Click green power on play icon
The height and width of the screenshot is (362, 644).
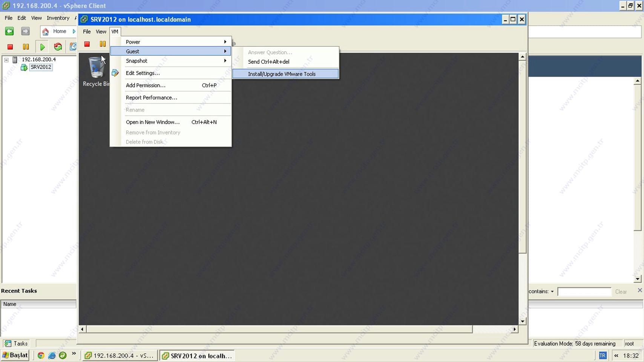(x=42, y=47)
